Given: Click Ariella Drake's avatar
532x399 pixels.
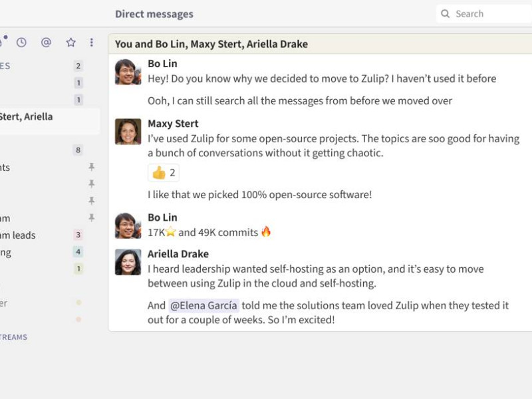Looking at the screenshot, I should pos(128,262).
